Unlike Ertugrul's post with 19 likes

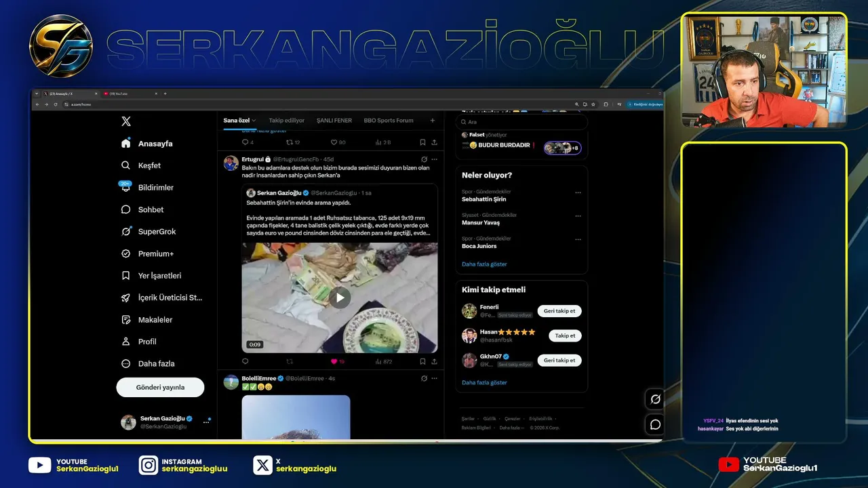[337, 362]
